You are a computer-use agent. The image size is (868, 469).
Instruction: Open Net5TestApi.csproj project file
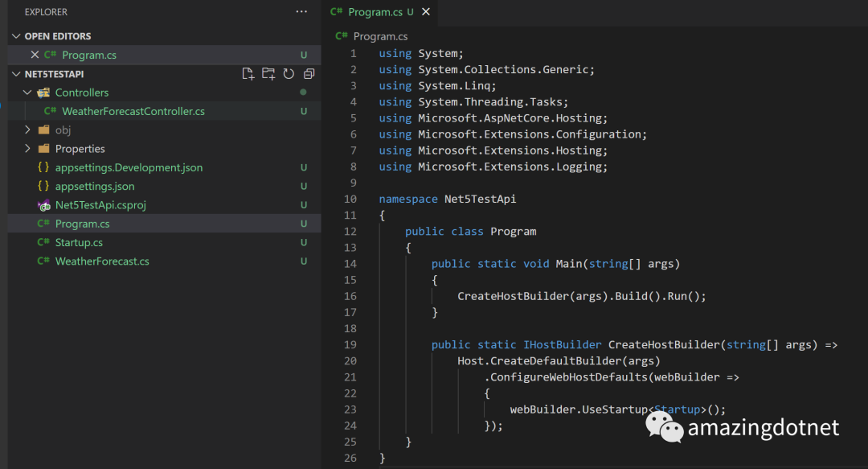pos(100,205)
